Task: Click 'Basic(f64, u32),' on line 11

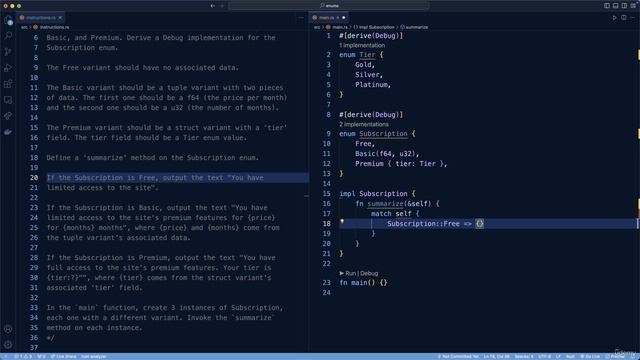Action: [x=387, y=154]
